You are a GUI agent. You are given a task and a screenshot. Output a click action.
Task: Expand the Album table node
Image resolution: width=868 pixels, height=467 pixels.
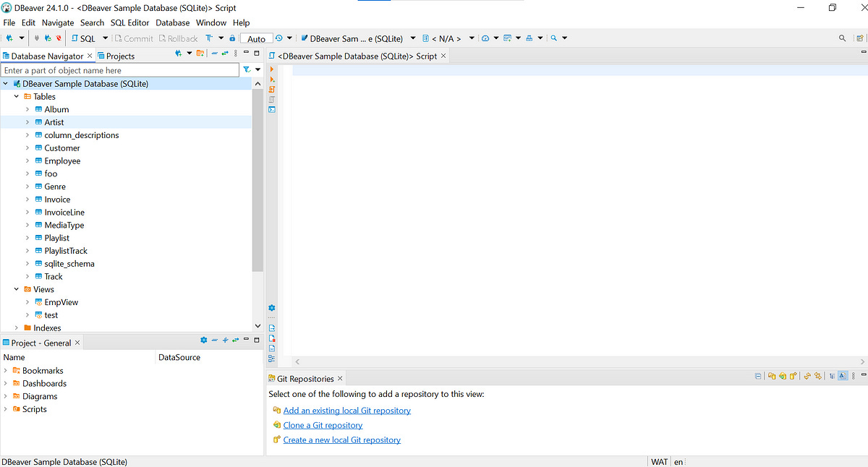pos(27,109)
